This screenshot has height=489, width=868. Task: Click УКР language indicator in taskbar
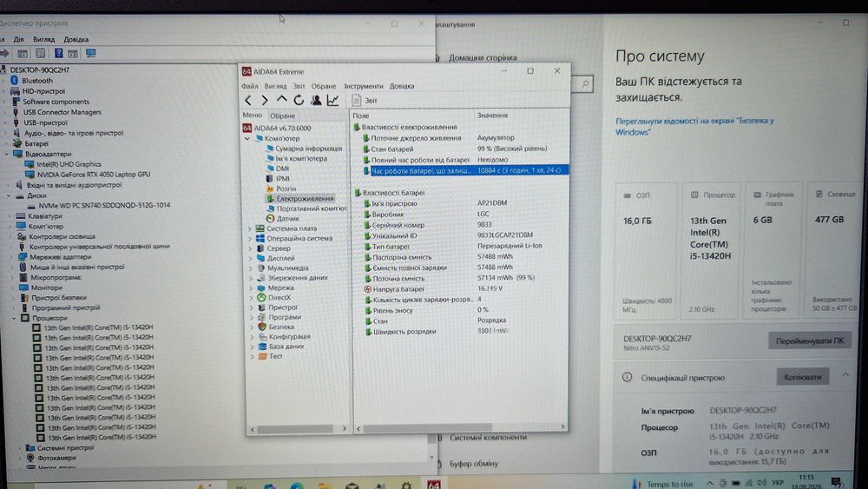pos(777,482)
